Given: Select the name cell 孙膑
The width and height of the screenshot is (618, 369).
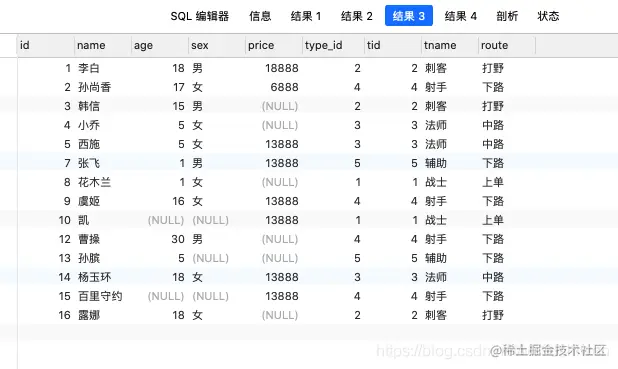Looking at the screenshot, I should [x=89, y=258].
